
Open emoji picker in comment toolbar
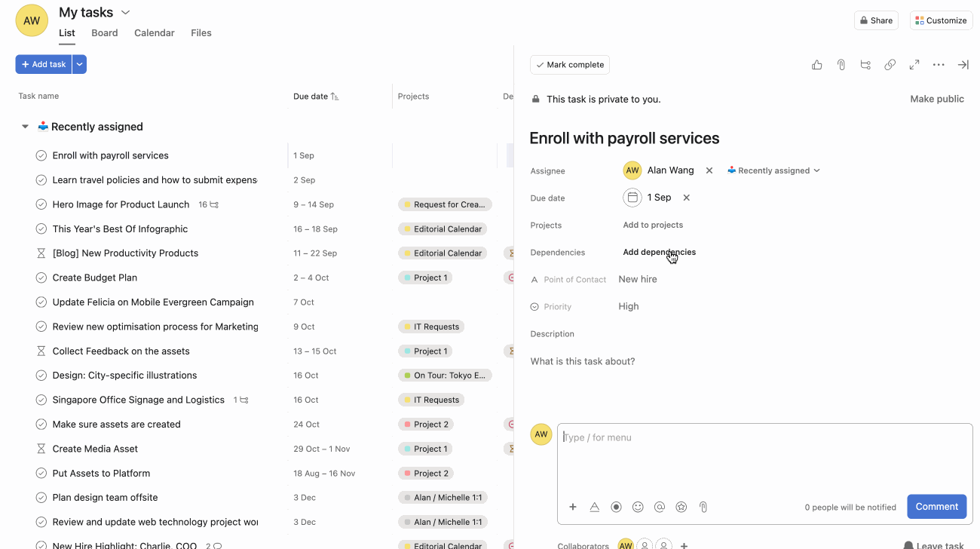pyautogui.click(x=638, y=508)
